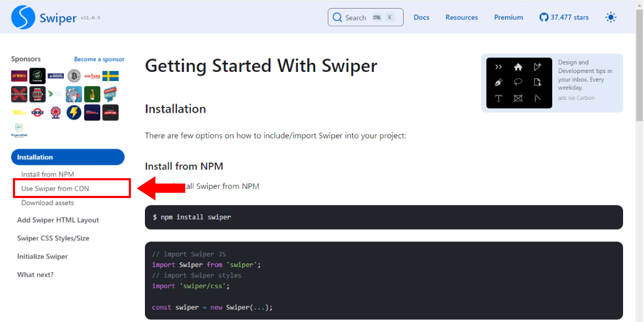
Task: Open the yellow lightning bolt sponsor icon
Action: (74, 113)
